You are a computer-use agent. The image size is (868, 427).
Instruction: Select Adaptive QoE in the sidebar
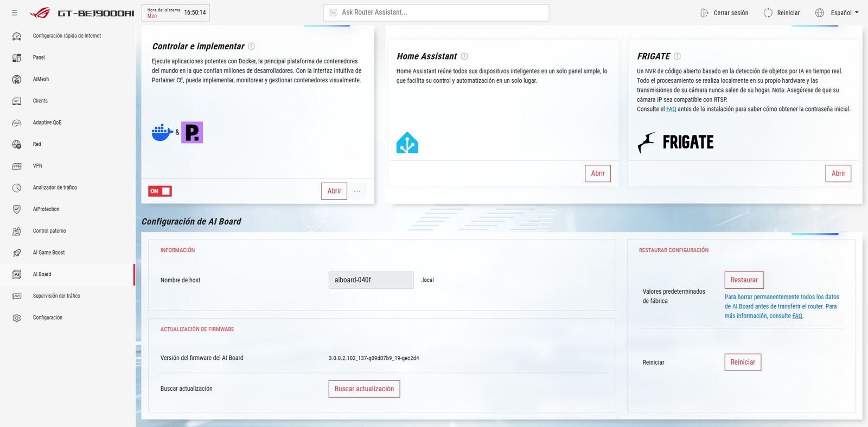(x=47, y=122)
